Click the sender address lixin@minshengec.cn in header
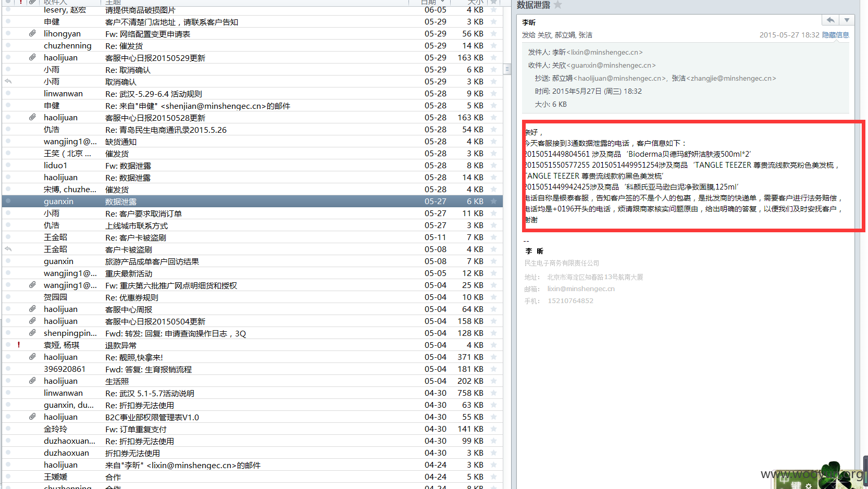Screen dimensions: 868x489 point(604,52)
